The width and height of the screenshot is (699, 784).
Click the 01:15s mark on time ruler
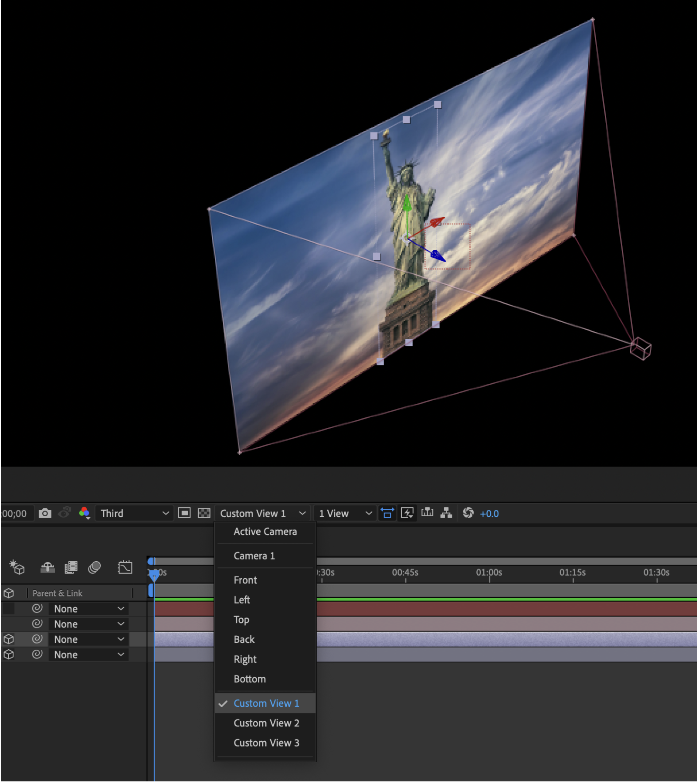point(573,573)
